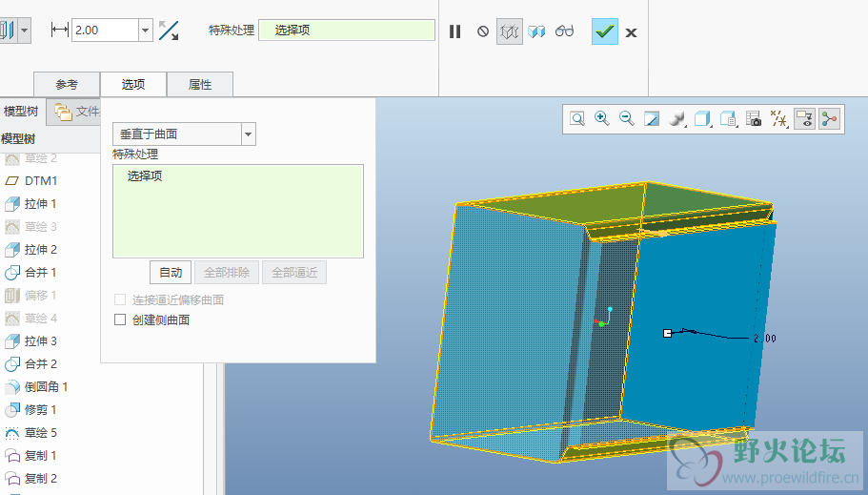Open the offset type dropdown arrow
The width and height of the screenshot is (868, 495).
pyautogui.click(x=24, y=30)
